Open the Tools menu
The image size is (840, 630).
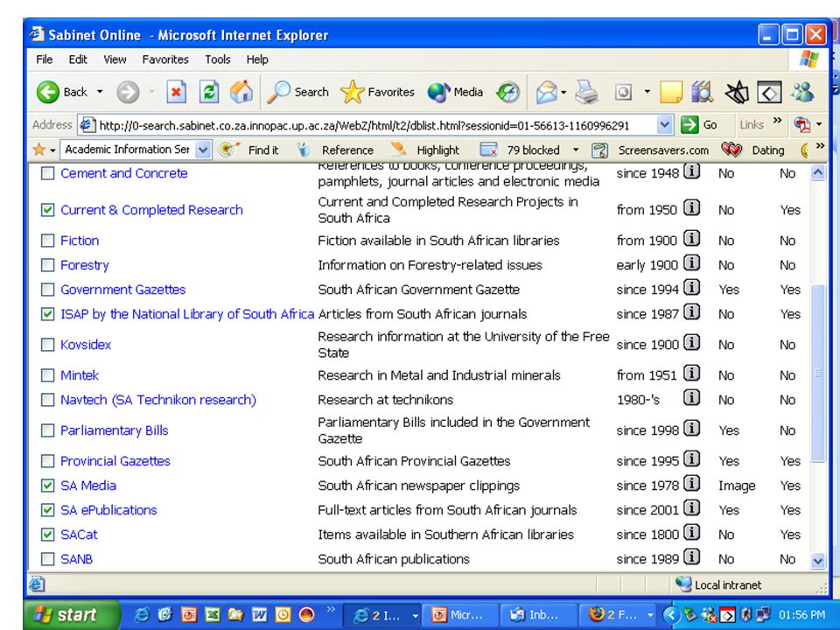[x=218, y=59]
